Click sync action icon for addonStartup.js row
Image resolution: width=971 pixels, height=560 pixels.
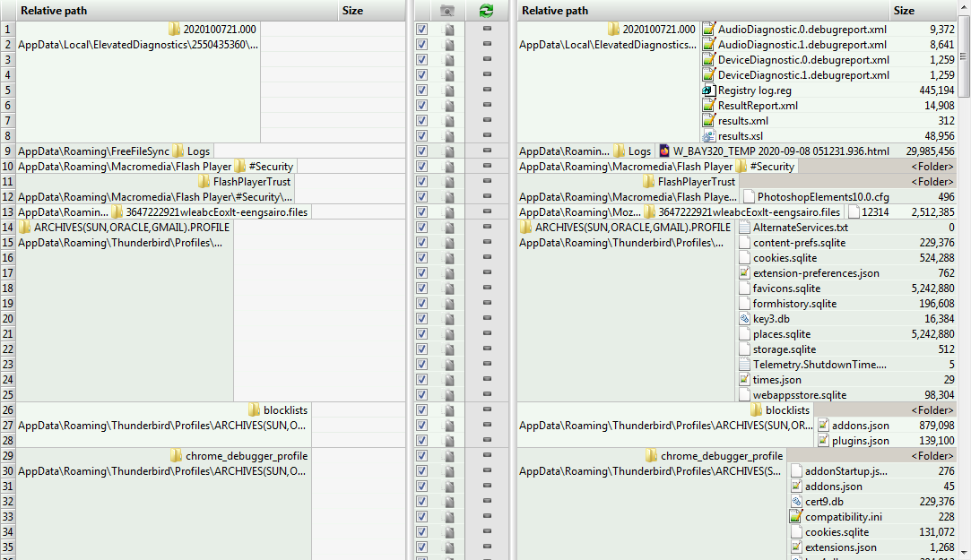[487, 471]
